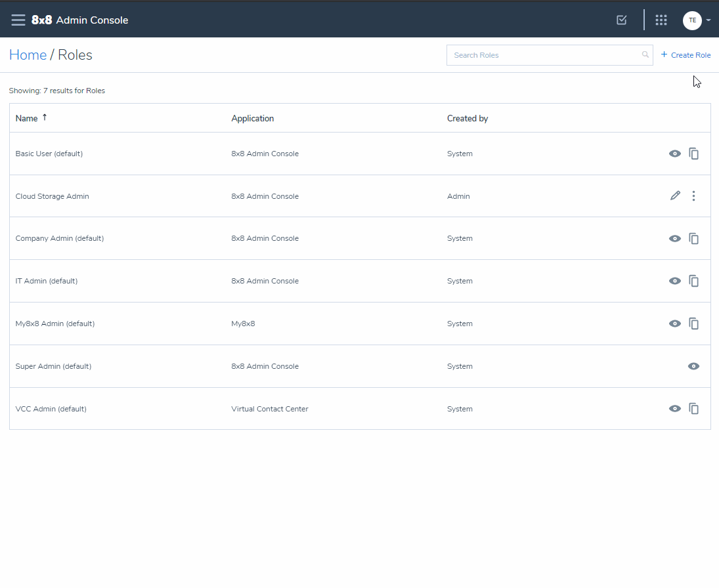This screenshot has height=588, width=719.
Task: Expand the user profile dropdown arrow
Action: click(708, 20)
